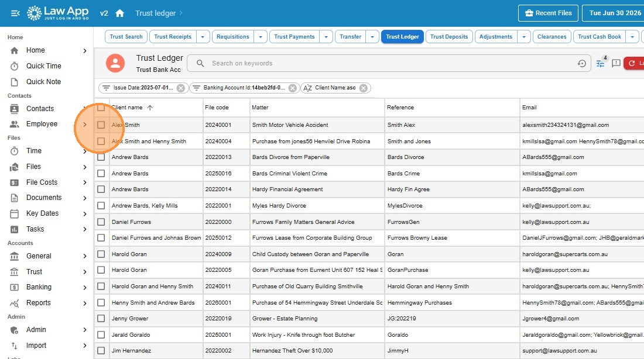Open search history clock icon

[581, 63]
